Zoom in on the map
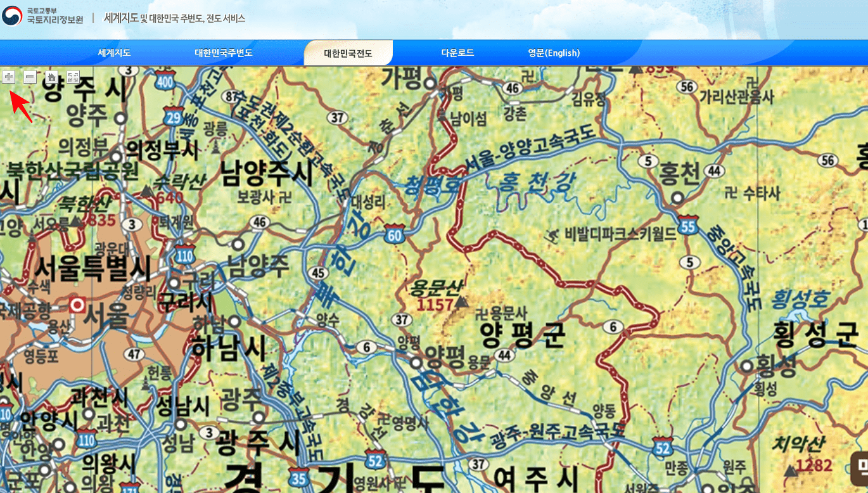The image size is (868, 493). click(9, 77)
